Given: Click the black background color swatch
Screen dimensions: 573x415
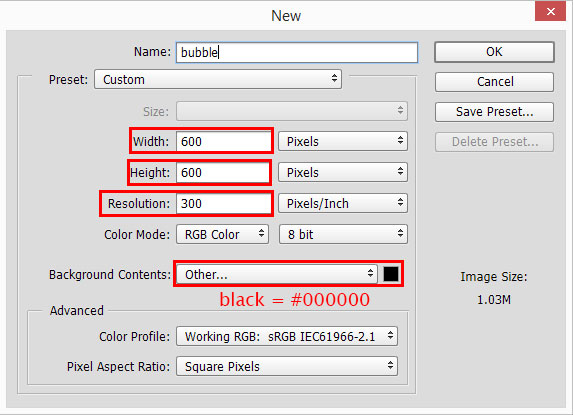Looking at the screenshot, I should (x=391, y=274).
